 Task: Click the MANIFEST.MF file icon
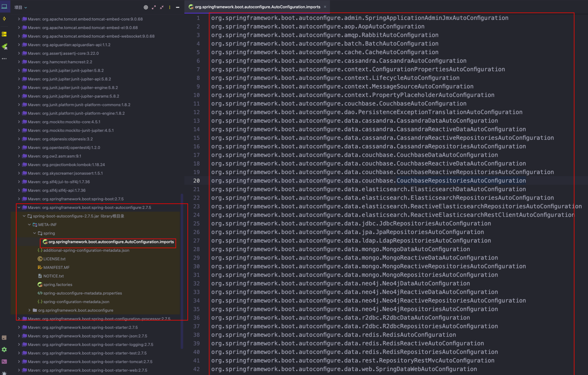click(40, 267)
